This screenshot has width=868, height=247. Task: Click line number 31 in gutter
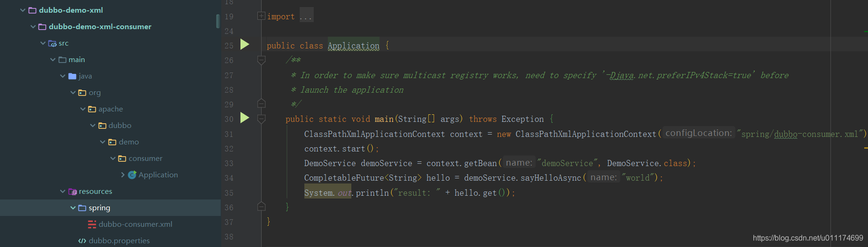pyautogui.click(x=229, y=134)
